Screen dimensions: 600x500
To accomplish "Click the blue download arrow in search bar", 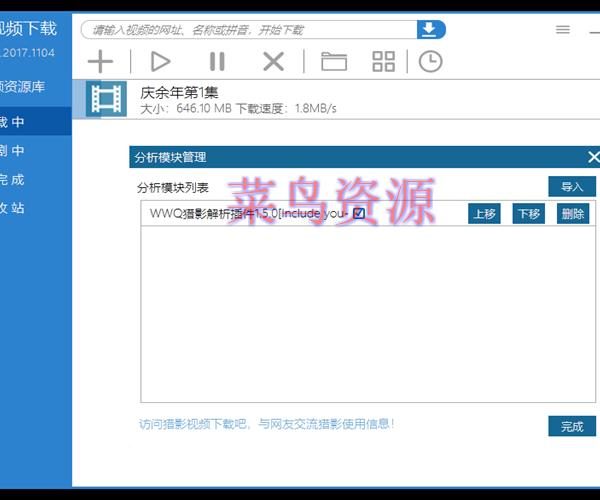I will [x=429, y=30].
